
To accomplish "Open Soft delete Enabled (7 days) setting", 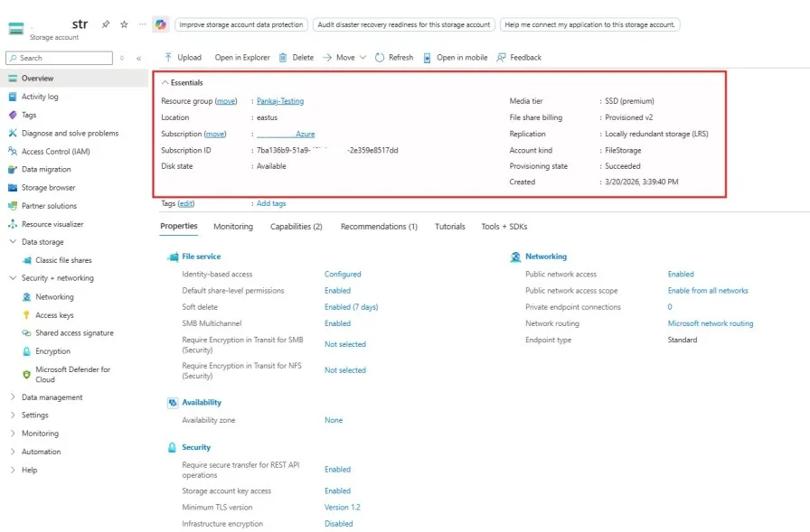I will (x=352, y=307).
